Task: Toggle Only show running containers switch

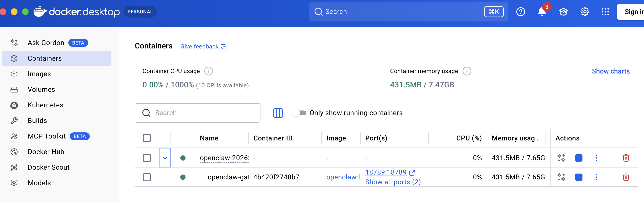Action: pos(299,113)
